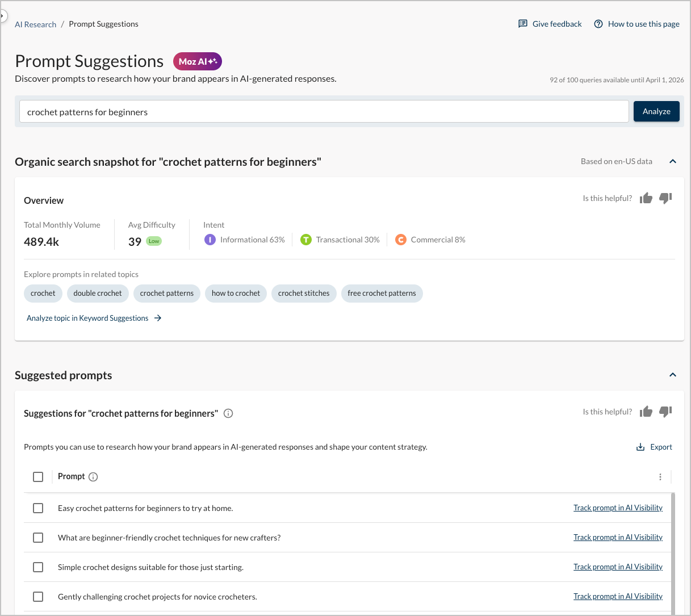Open the three-dot column options menu
The height and width of the screenshot is (616, 691).
coord(660,477)
